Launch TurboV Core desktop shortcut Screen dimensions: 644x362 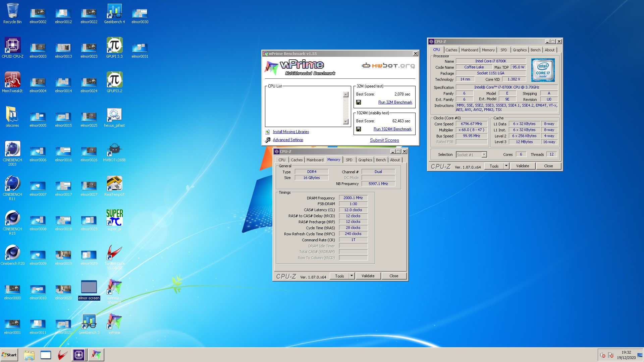point(114,257)
